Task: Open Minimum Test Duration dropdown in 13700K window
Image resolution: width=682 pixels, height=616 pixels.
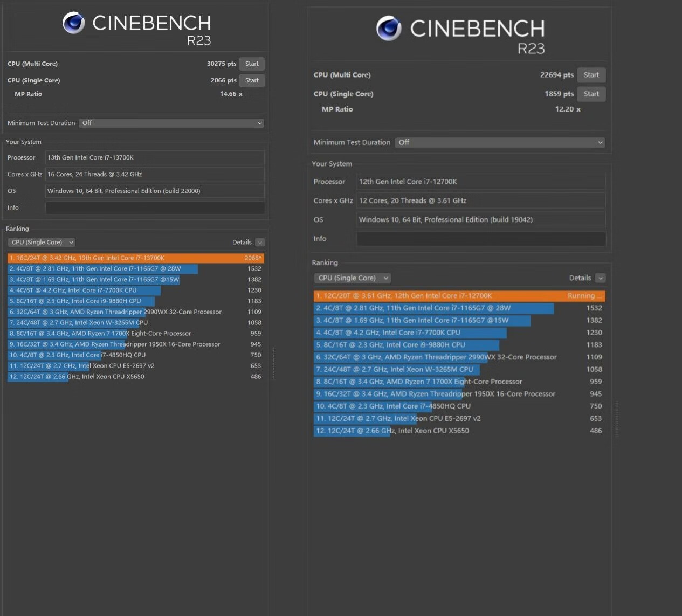Action: [171, 123]
